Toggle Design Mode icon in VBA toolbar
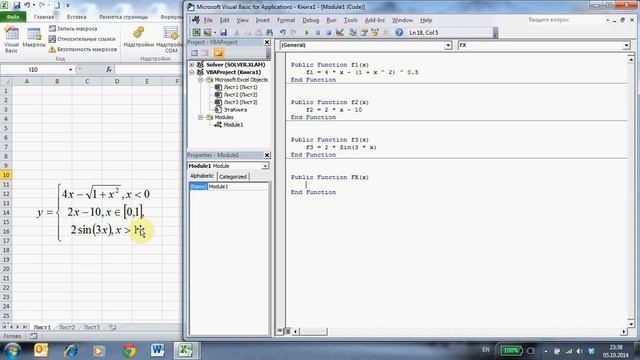The image size is (640, 360). pos(340,32)
